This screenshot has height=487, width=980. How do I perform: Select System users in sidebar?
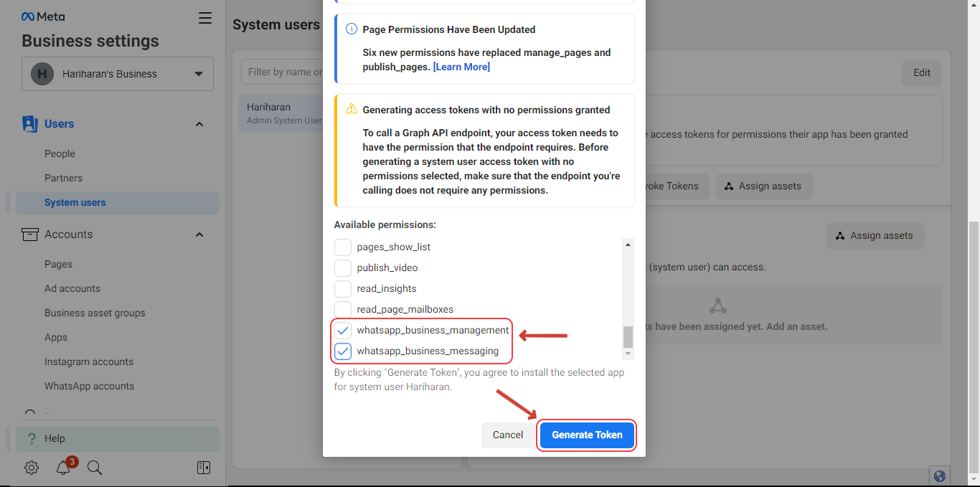click(118, 202)
